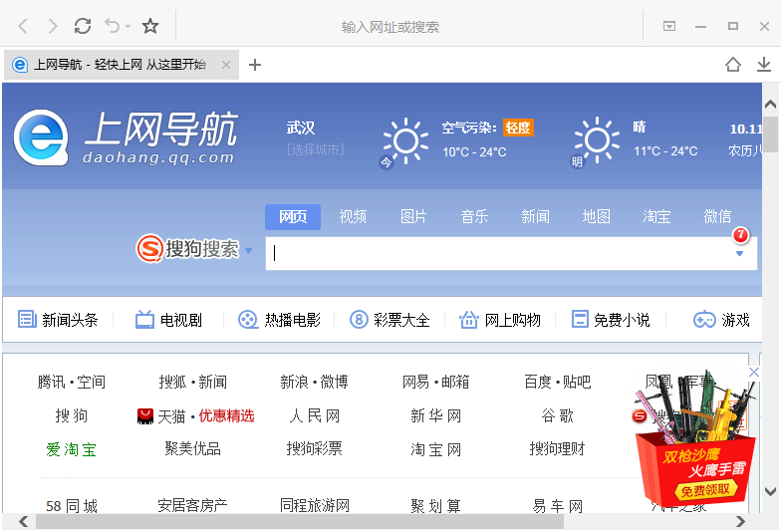Bookmark page with the star icon
781x532 pixels.
[x=150, y=26]
